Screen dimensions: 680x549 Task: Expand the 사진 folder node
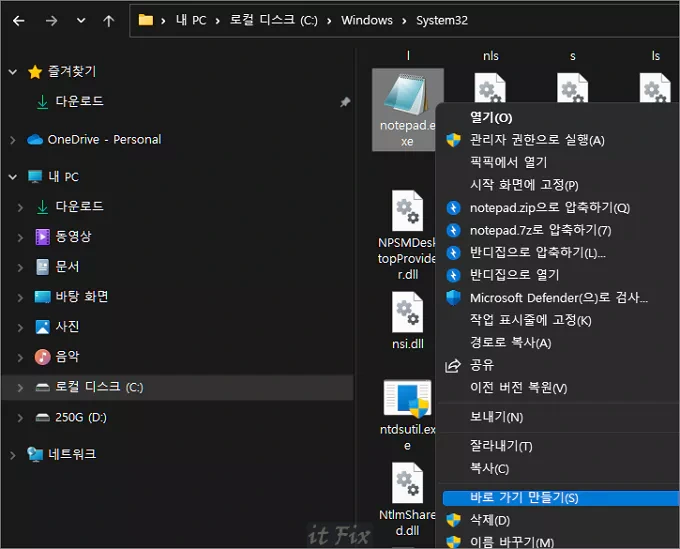(x=20, y=327)
